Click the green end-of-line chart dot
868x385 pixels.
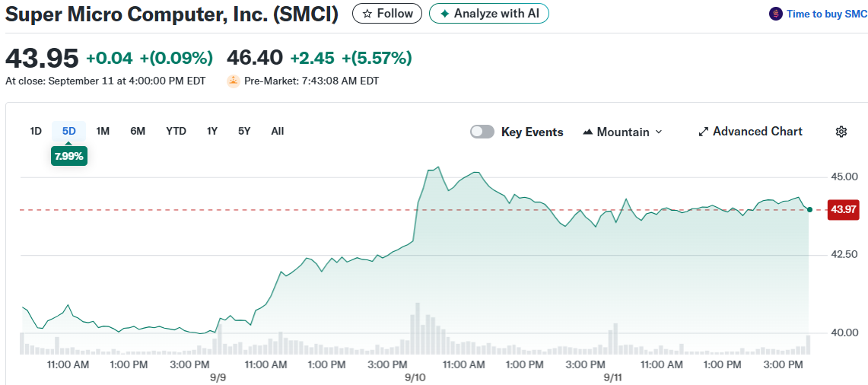[x=810, y=209]
